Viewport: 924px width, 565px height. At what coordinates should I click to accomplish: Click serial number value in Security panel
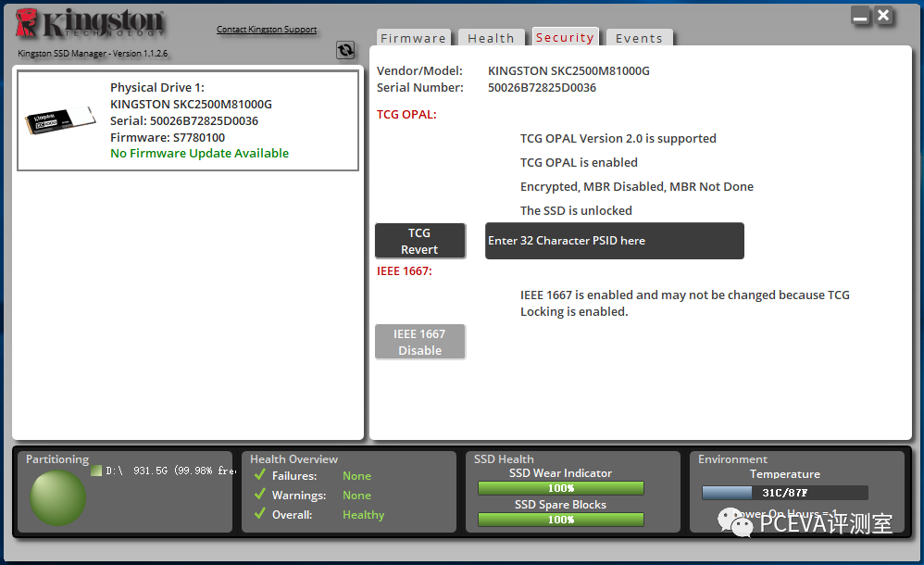542,88
